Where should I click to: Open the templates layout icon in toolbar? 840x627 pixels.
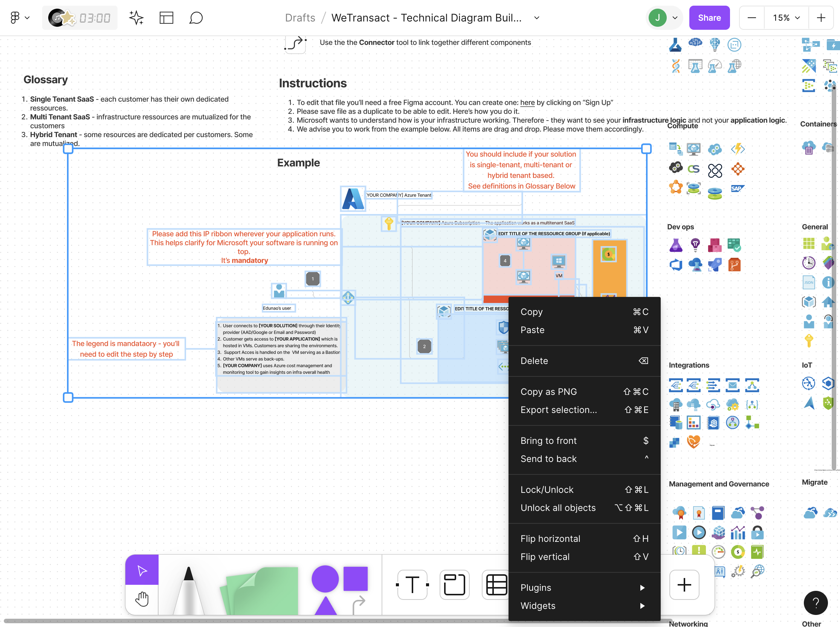pos(166,17)
